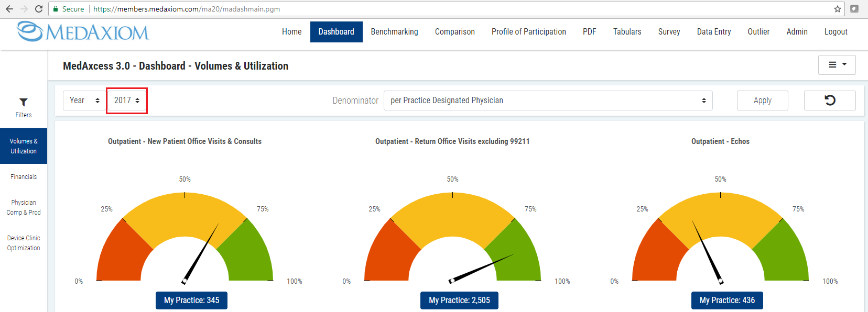
Task: Open the Year period type dropdown
Action: (x=84, y=101)
